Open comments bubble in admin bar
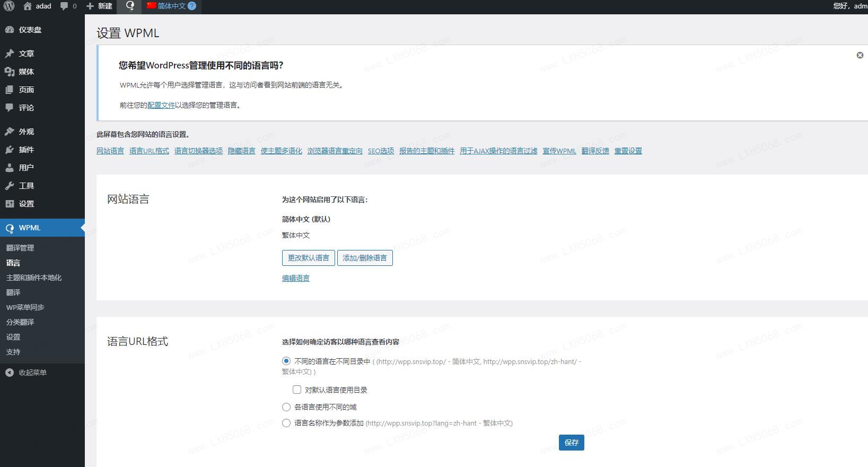Viewport: 868px width, 467px height. pyautogui.click(x=68, y=6)
